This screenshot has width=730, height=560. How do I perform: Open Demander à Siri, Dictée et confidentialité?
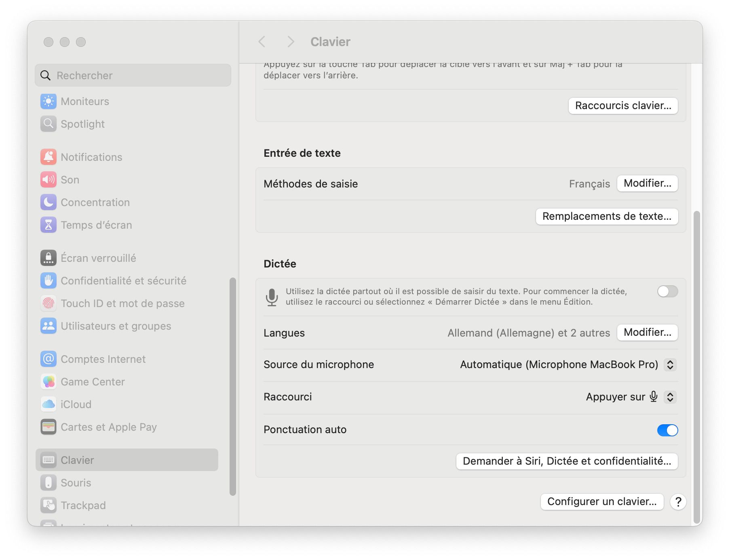567,461
